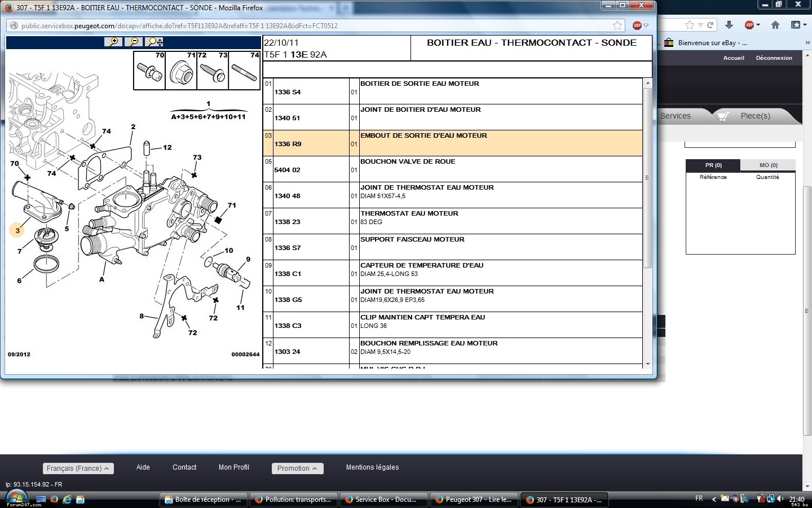Switch to the PR (0) tab
Image resolution: width=812 pixels, height=508 pixels.
pos(713,165)
